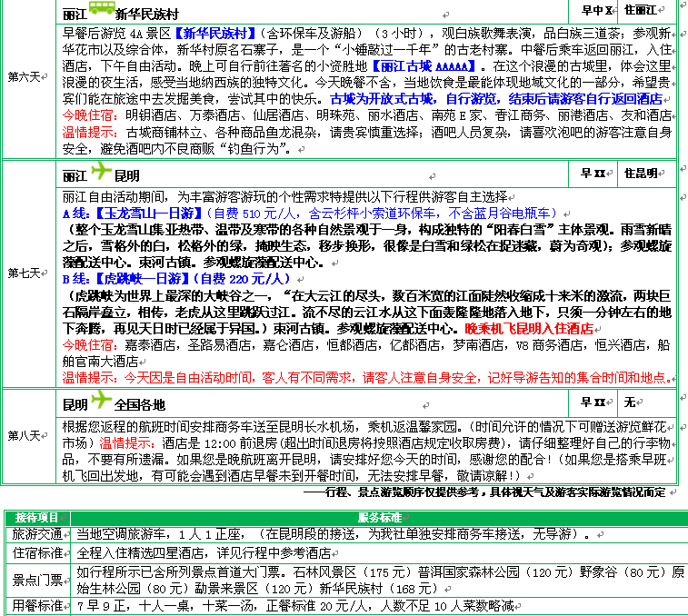Select the 景点门票 row label
The width and height of the screenshot is (688, 616).
pos(37,579)
